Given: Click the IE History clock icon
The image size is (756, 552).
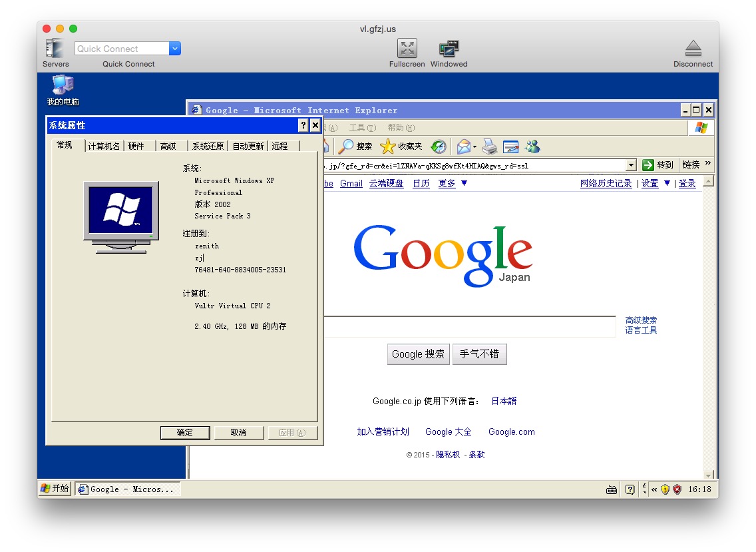Looking at the screenshot, I should (439, 146).
